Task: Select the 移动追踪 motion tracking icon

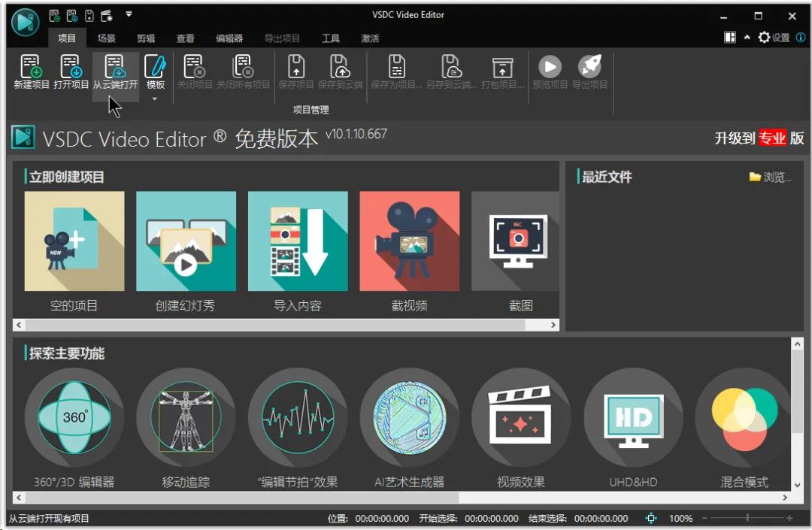Action: [x=186, y=417]
